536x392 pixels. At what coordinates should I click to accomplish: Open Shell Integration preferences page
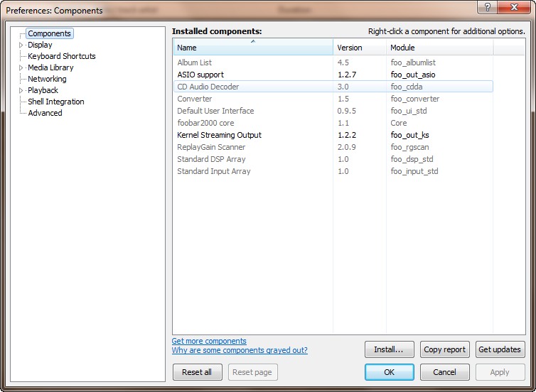[x=56, y=102]
